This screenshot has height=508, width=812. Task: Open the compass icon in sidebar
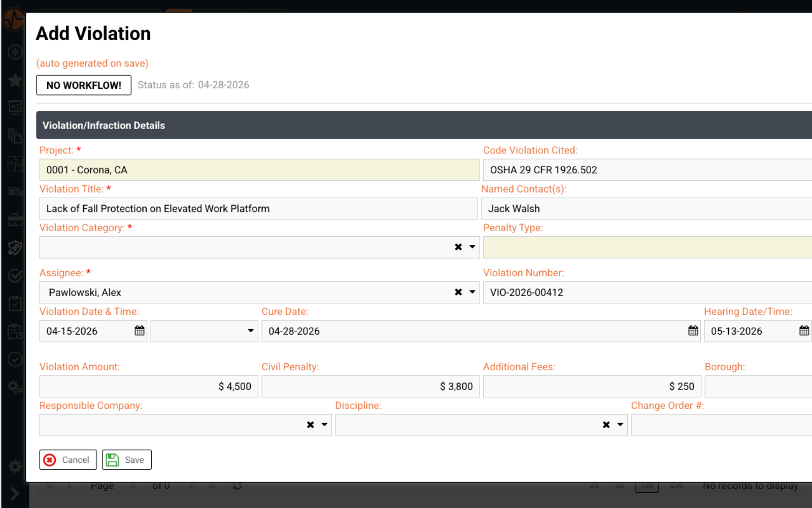(15, 52)
